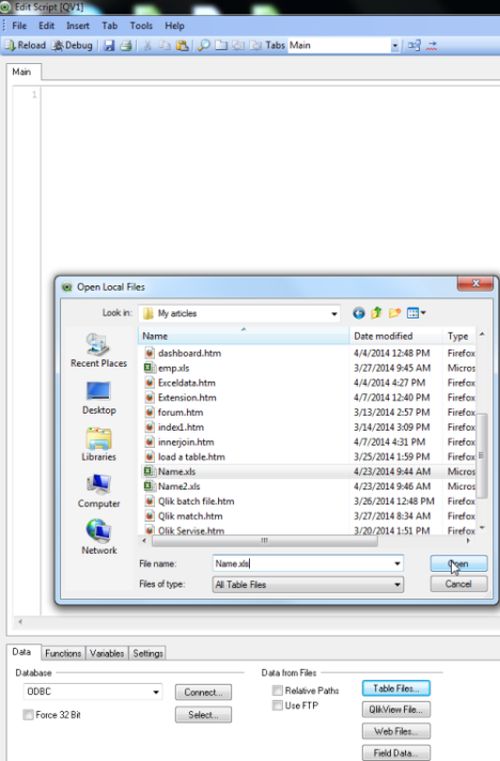The width and height of the screenshot is (500, 761).
Task: Open the ODBC database dropdown
Action: click(93, 692)
